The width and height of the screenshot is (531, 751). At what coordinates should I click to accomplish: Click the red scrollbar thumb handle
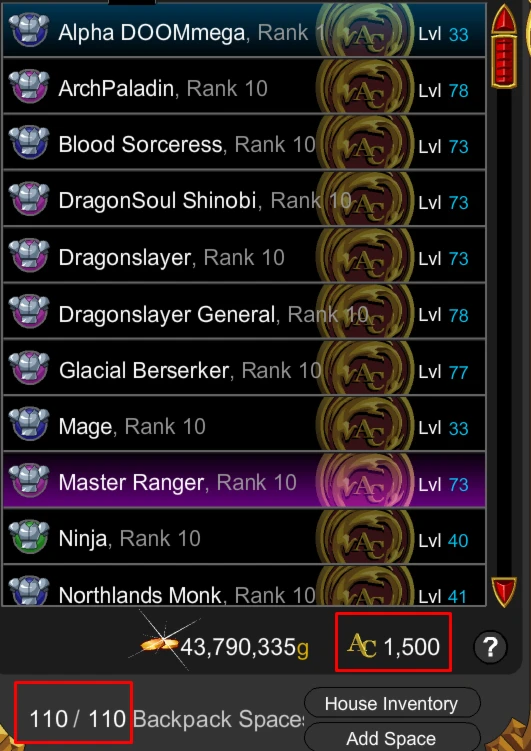pyautogui.click(x=504, y=62)
